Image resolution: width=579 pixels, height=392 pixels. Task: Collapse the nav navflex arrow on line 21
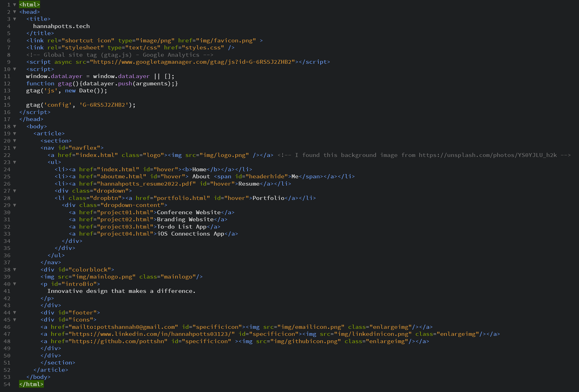tap(14, 148)
